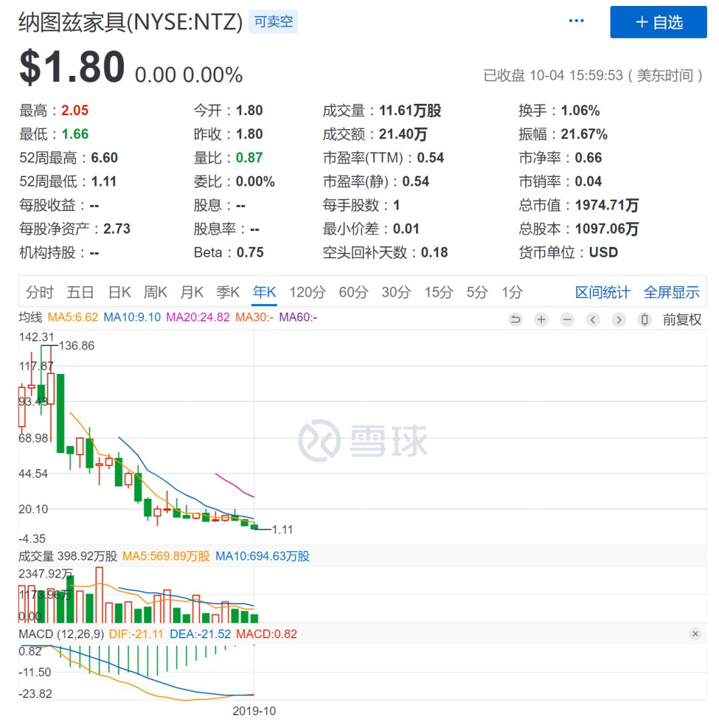This screenshot has height=728, width=719.
Task: Click the 振幅 21.67% value
Action: click(584, 134)
